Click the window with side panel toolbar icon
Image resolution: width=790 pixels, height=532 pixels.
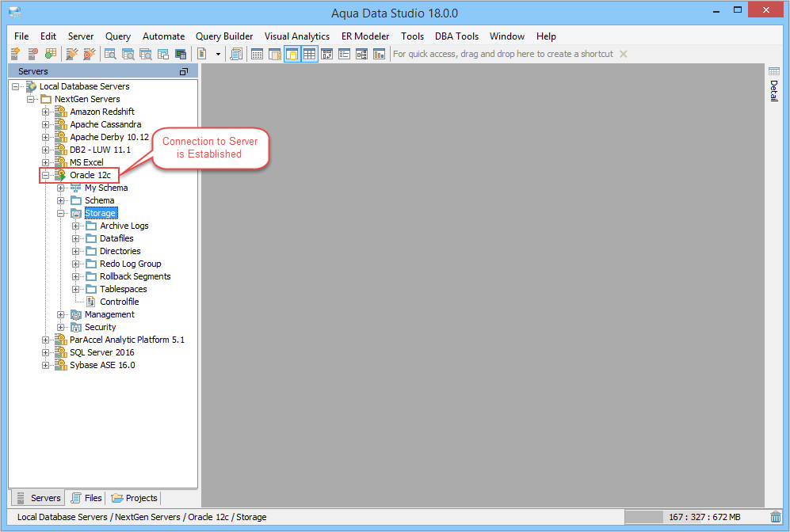275,54
